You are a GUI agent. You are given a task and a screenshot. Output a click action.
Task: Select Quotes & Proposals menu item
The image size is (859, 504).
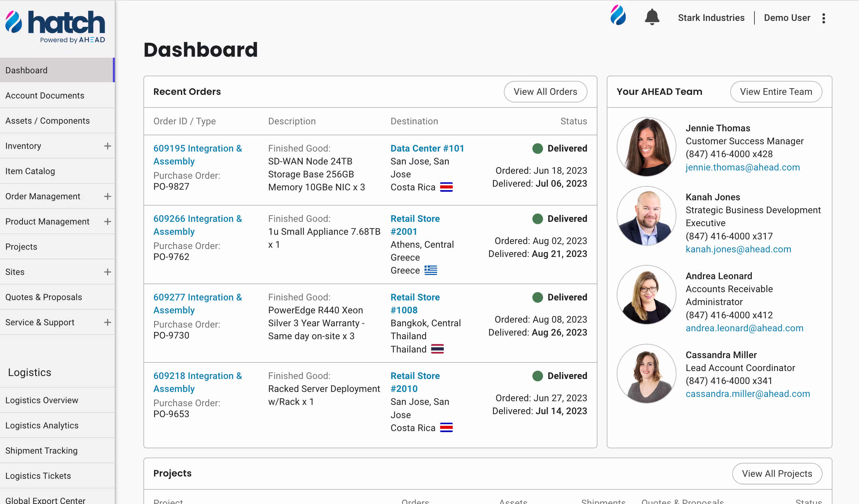point(43,297)
